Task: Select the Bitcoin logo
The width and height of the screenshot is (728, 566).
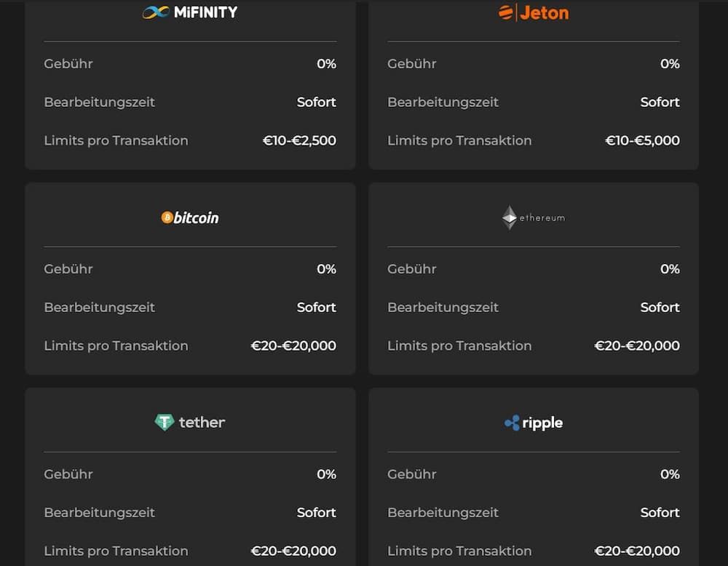Action: coord(190,218)
